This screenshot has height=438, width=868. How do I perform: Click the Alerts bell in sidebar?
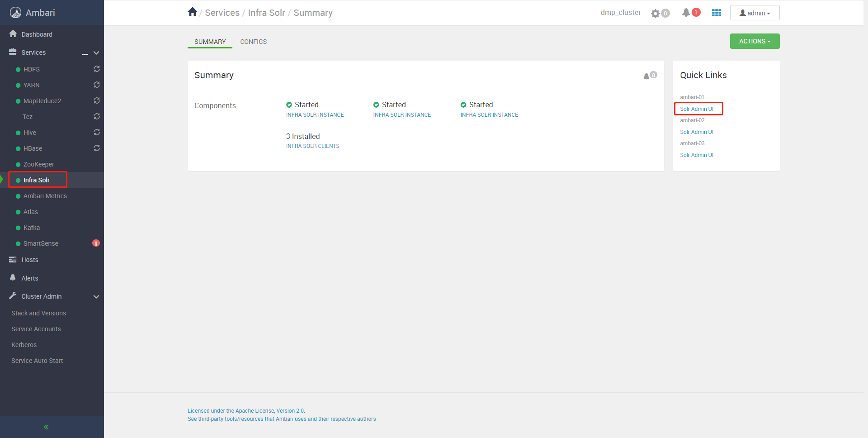click(13, 277)
